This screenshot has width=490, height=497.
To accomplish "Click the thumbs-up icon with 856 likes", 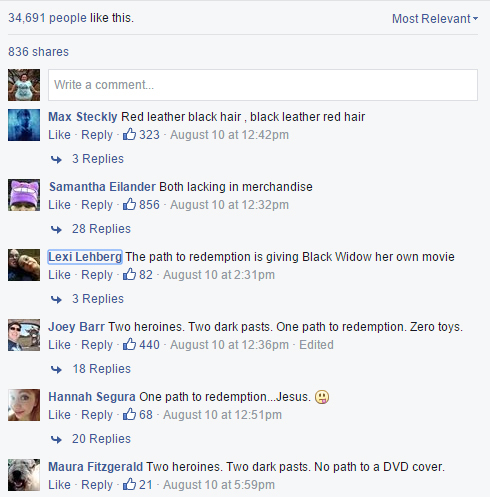I will click(129, 204).
